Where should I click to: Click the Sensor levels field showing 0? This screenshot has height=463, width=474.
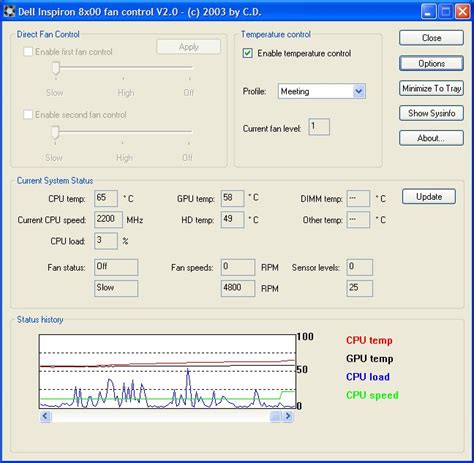tap(360, 267)
